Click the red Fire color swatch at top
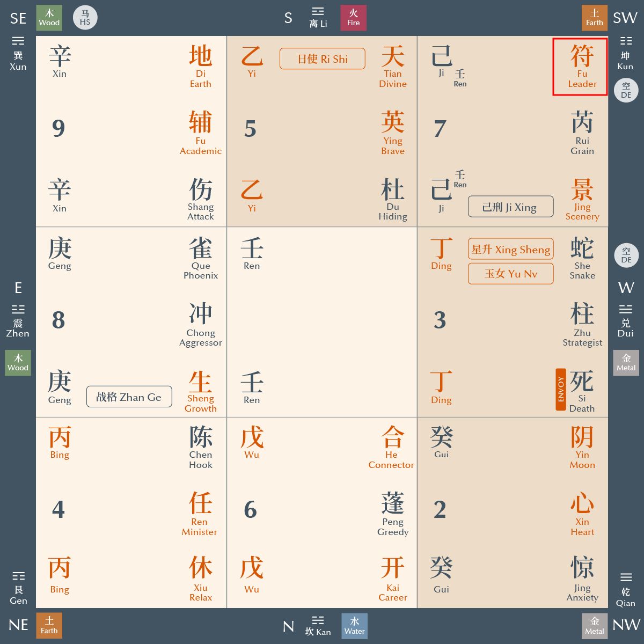The height and width of the screenshot is (644, 644). [x=353, y=17]
